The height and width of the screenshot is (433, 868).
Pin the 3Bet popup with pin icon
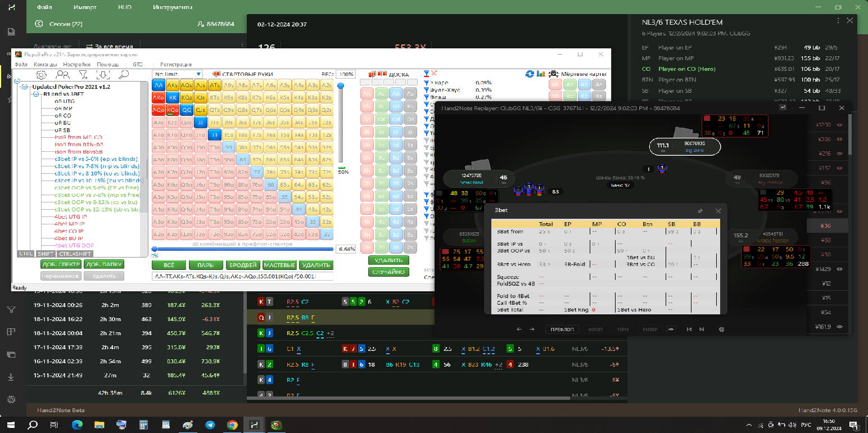tap(700, 211)
